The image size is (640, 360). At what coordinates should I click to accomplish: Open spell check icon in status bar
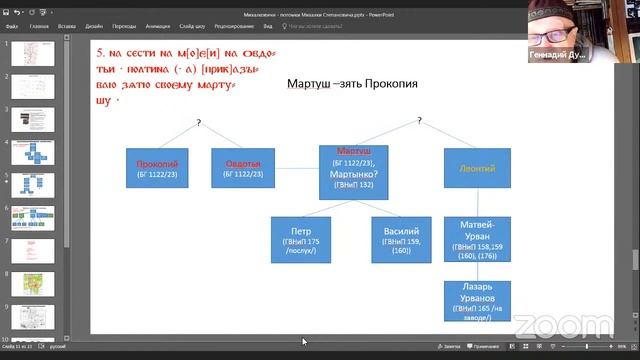41,347
